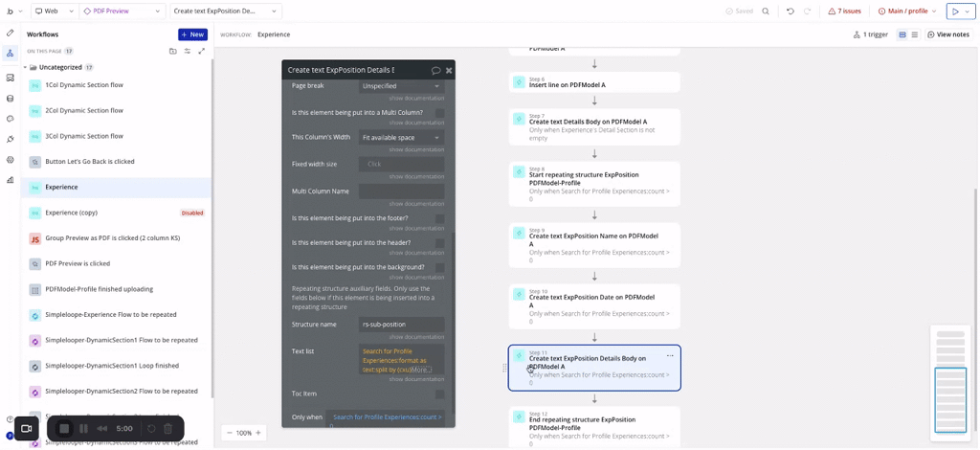This screenshot has width=980, height=450.
Task: Zoom out using the minus button beside 100%
Action: (230, 433)
